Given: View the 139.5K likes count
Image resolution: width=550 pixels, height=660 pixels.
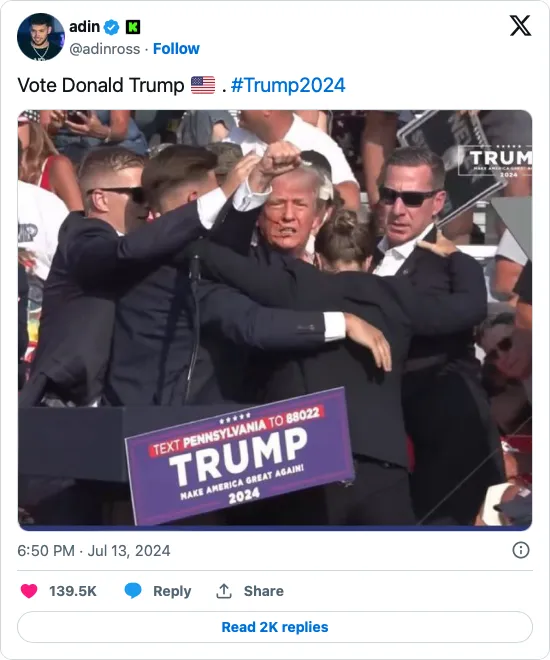Looking at the screenshot, I should coord(73,591).
